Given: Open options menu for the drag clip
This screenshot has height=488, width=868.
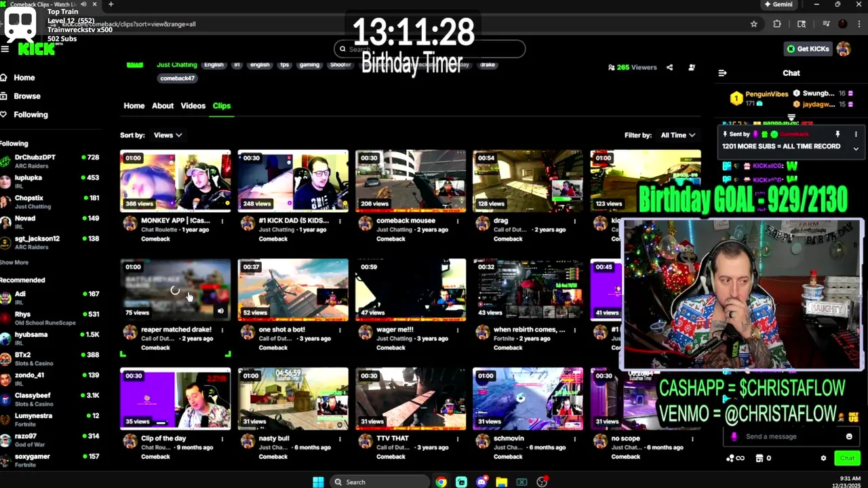Looking at the screenshot, I should 574,221.
